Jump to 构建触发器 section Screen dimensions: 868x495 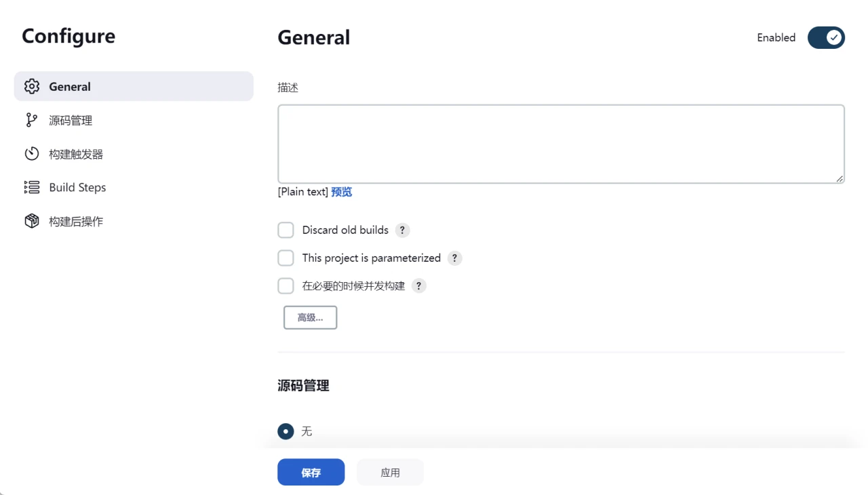pos(76,154)
